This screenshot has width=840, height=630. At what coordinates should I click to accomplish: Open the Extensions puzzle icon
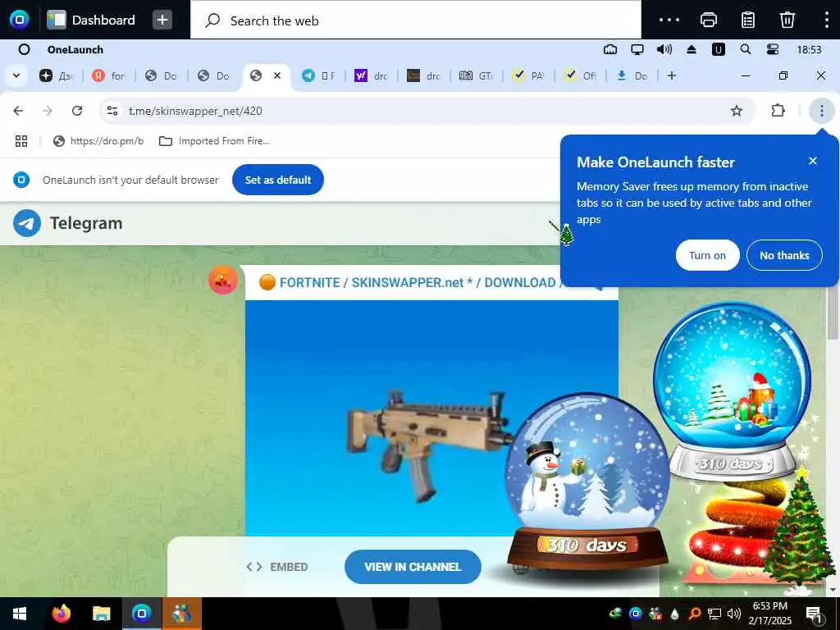click(x=778, y=111)
